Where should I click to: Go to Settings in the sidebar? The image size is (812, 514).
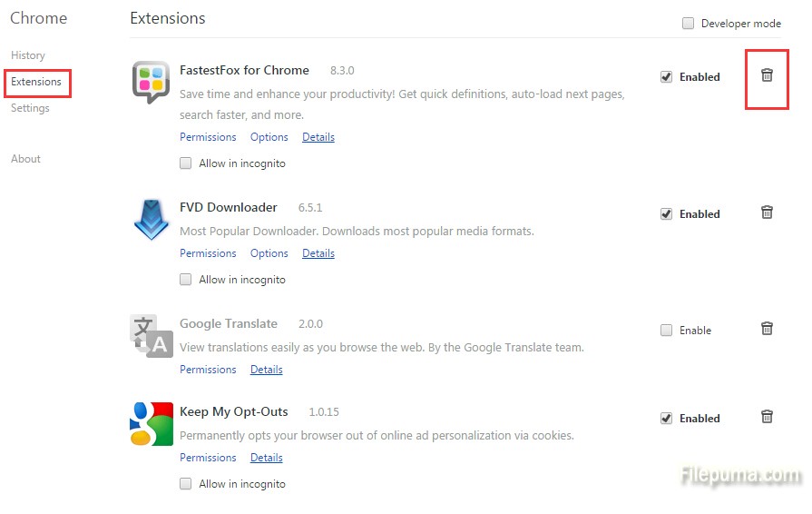coord(30,108)
